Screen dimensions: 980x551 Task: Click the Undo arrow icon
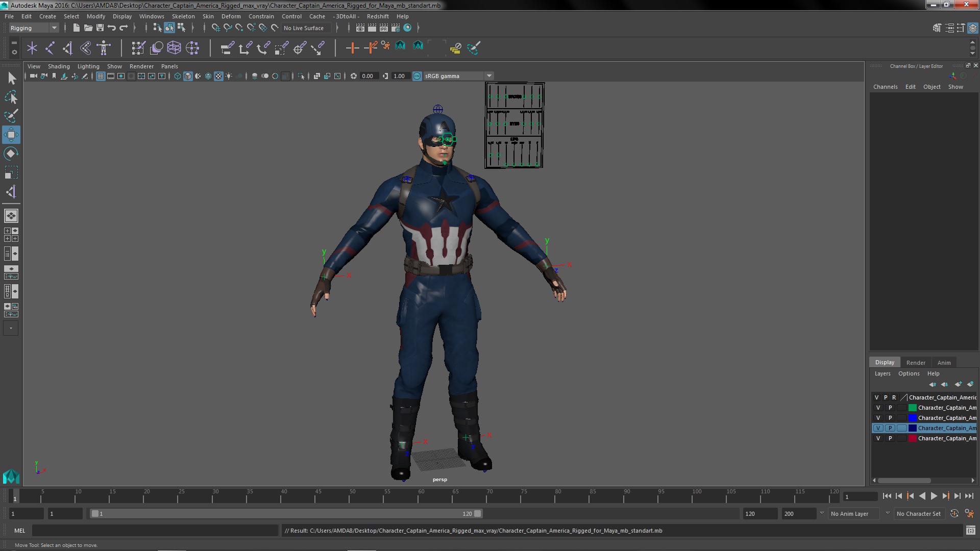point(112,28)
